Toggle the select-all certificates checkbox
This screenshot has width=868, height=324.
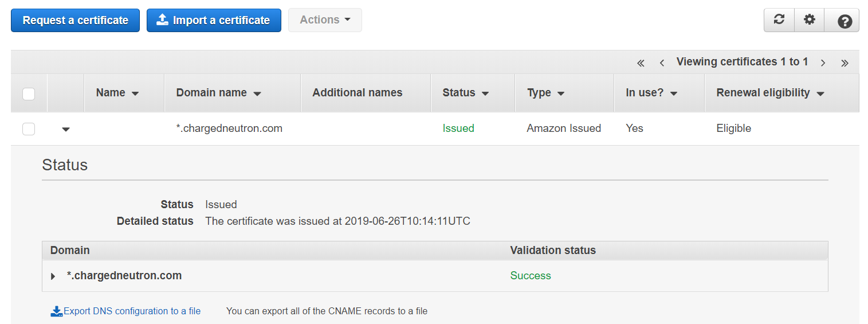tap(29, 93)
